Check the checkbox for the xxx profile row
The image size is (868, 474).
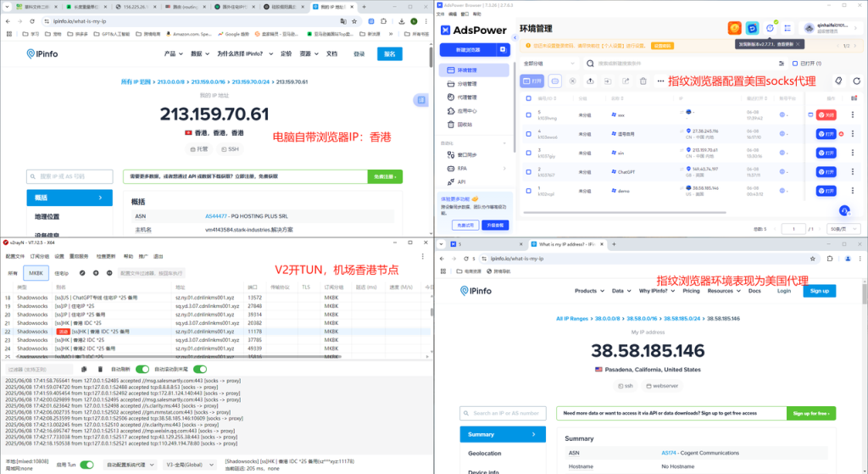pyautogui.click(x=529, y=115)
